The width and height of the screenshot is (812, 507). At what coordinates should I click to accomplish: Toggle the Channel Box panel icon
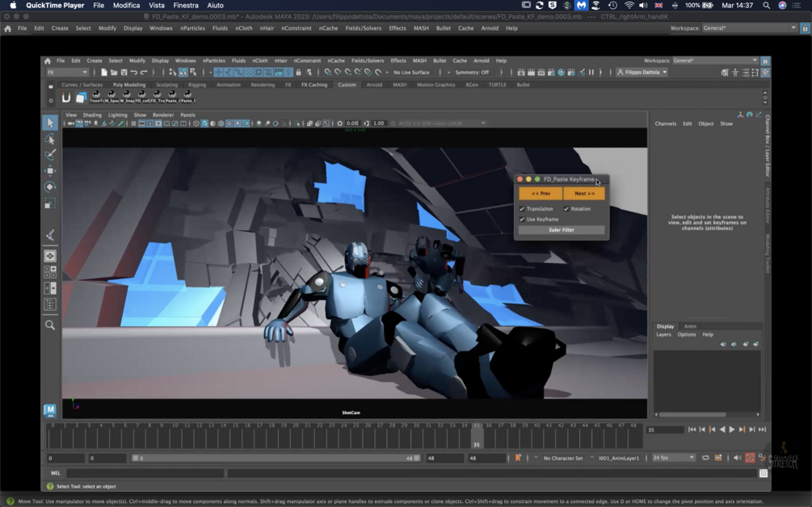coord(765,73)
